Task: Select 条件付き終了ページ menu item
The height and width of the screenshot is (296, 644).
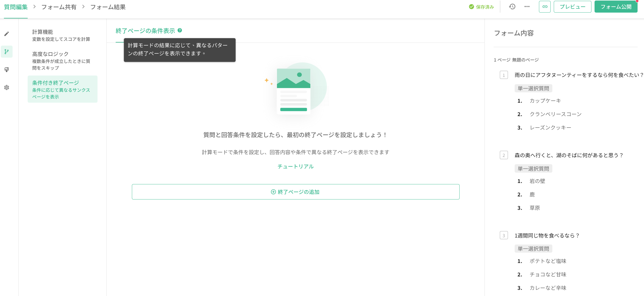Action: pyautogui.click(x=63, y=89)
